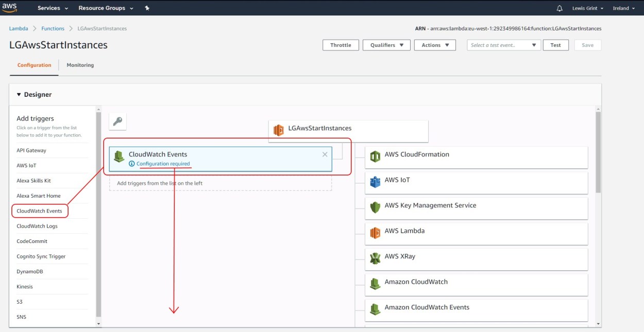Click the AWS XRay resource icon
The height and width of the screenshot is (332, 644).
coord(375,258)
